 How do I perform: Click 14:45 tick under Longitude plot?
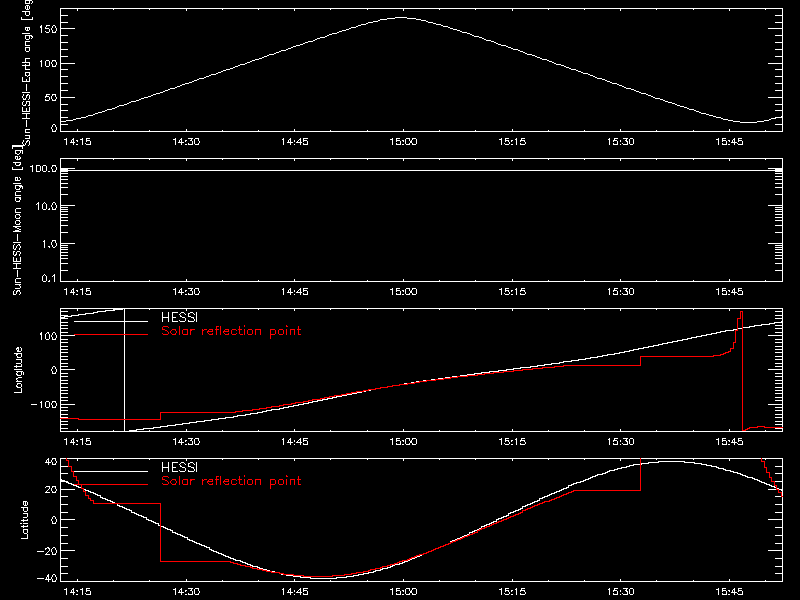coord(294,442)
